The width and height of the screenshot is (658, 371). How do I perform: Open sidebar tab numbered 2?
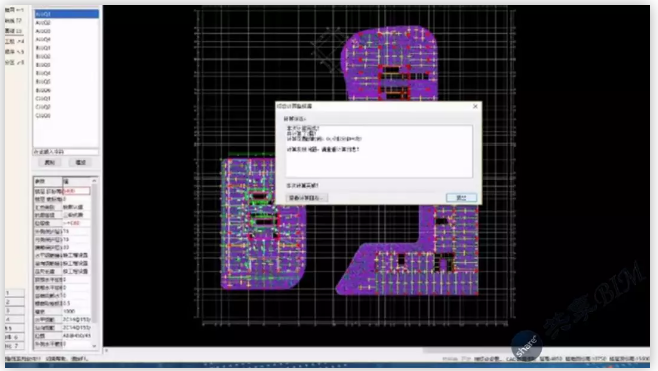tap(14, 20)
